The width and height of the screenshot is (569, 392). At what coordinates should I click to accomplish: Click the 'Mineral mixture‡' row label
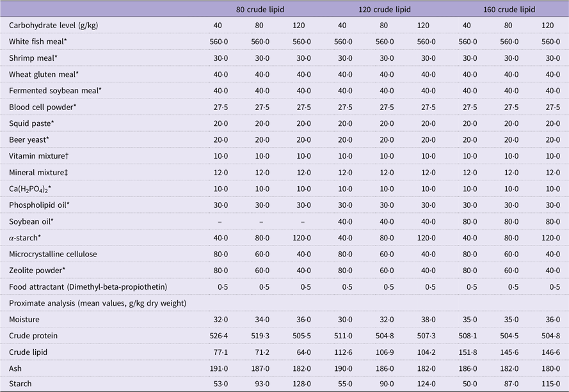pyautogui.click(x=40, y=173)
